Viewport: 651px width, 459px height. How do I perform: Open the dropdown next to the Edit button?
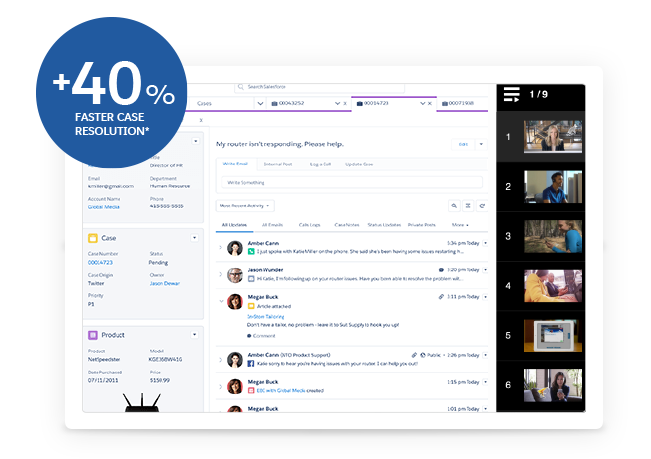pos(481,144)
